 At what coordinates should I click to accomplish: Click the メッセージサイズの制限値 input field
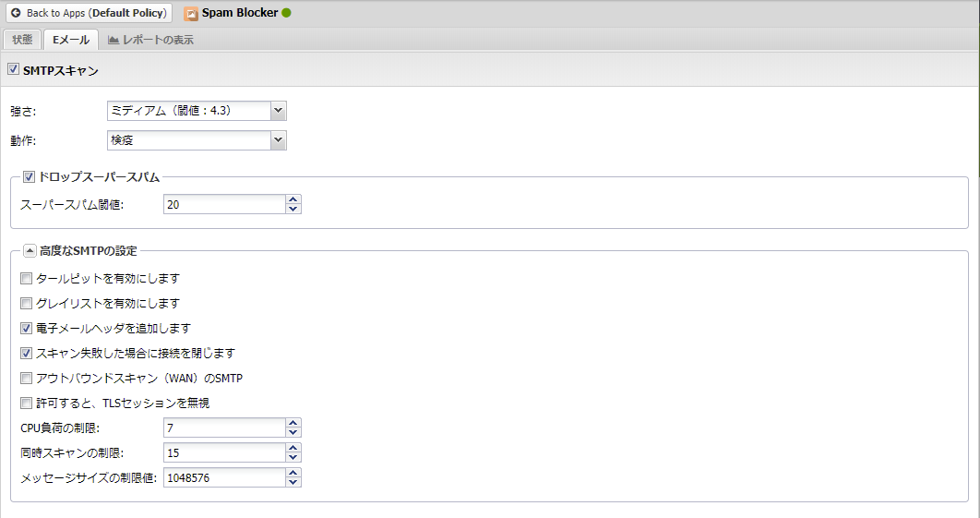[x=222, y=477]
